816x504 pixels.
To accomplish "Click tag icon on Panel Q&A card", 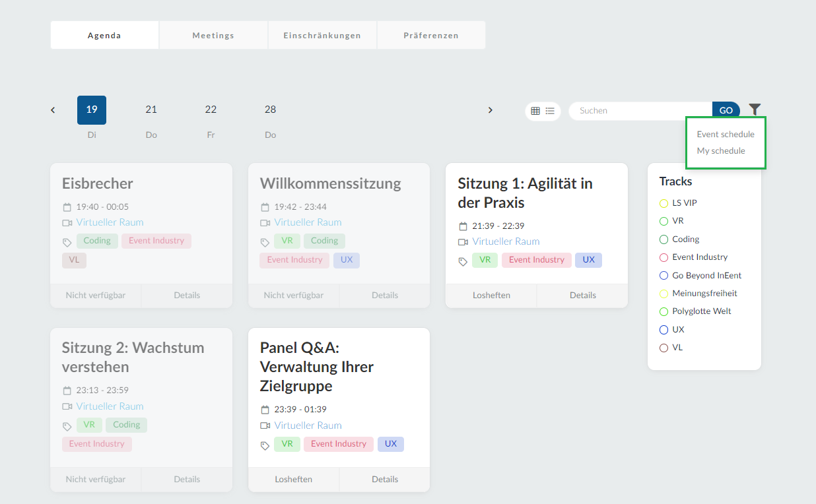I will pyautogui.click(x=265, y=446).
